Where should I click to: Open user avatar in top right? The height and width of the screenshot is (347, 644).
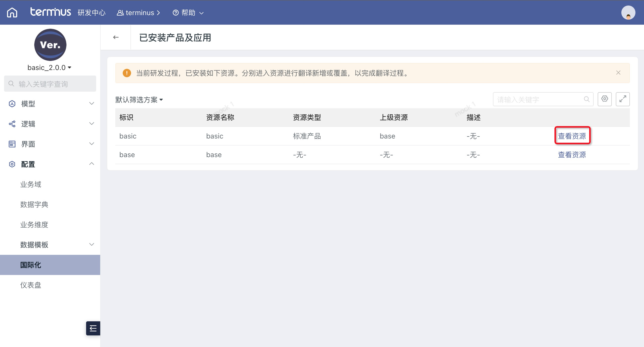628,13
